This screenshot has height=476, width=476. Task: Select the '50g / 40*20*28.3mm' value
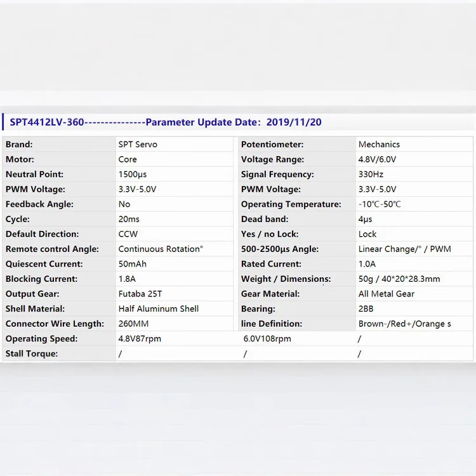[x=399, y=279]
